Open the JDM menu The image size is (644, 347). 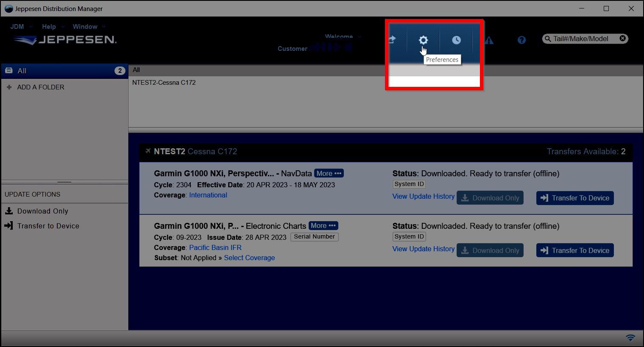(17, 26)
